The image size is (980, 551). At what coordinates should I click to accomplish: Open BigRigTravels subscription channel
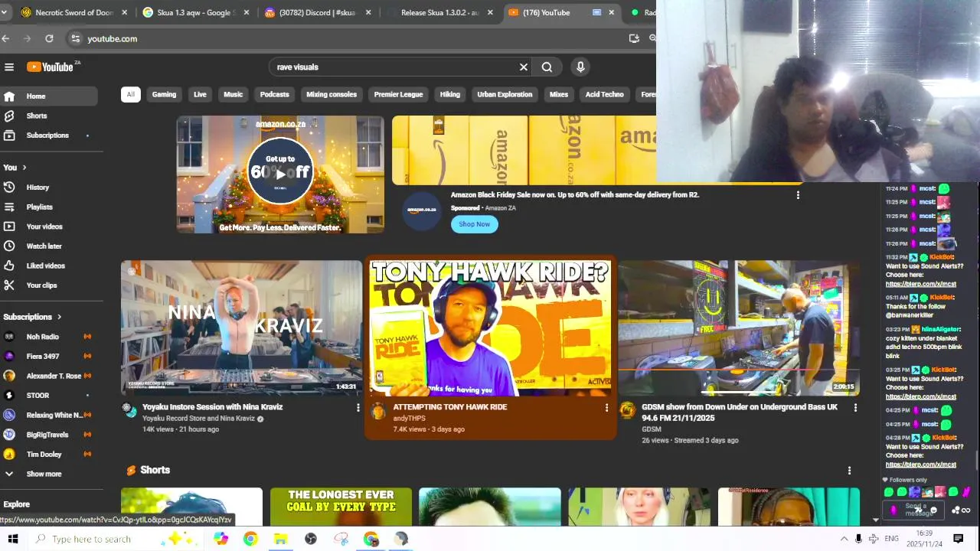pyautogui.click(x=49, y=435)
